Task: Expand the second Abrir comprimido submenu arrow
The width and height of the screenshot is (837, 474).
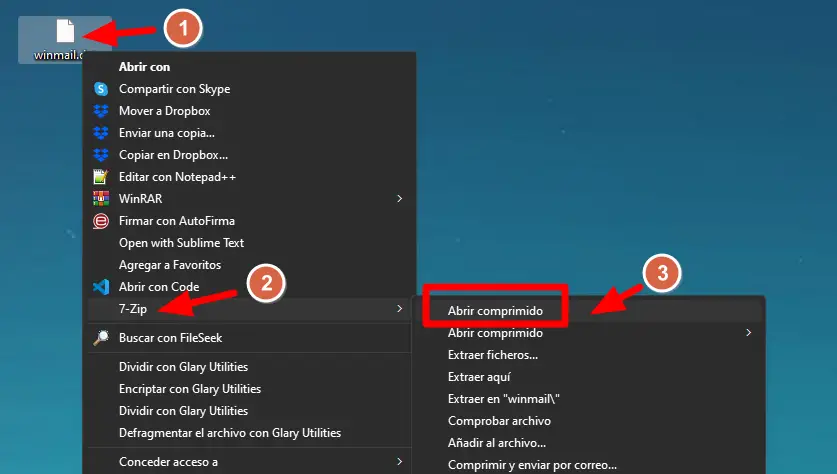Action: tap(748, 333)
